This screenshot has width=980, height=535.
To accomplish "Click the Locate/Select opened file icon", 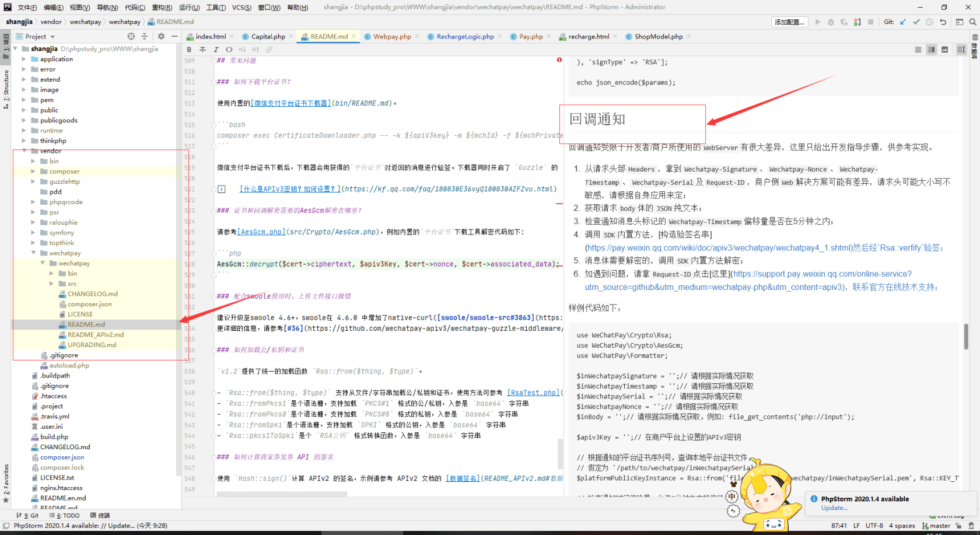I will pos(131,36).
